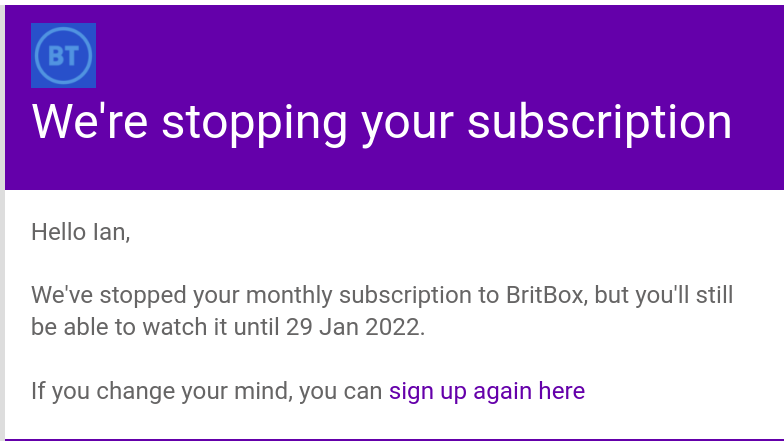This screenshot has height=441, width=784.
Task: Click the word "subscription" in the purple heading
Action: click(x=599, y=122)
